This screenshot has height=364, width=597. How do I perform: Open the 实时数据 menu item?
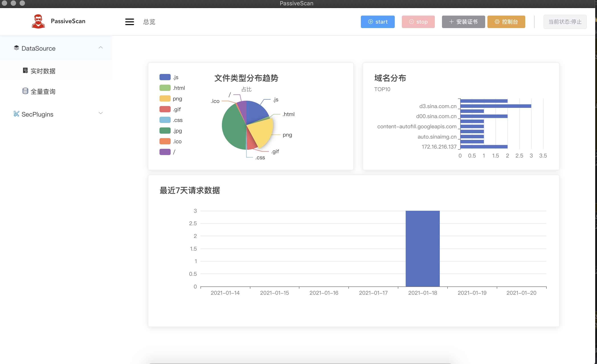coord(43,71)
